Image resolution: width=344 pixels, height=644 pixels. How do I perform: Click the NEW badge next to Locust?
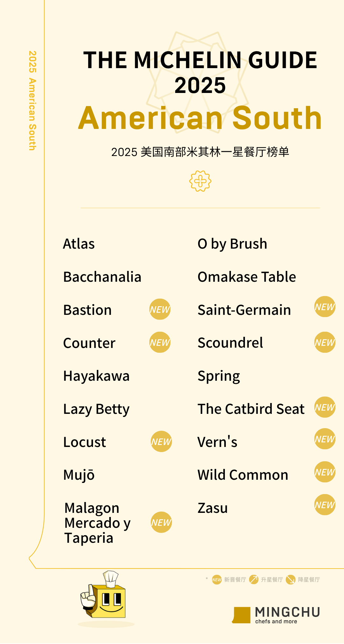(x=161, y=442)
